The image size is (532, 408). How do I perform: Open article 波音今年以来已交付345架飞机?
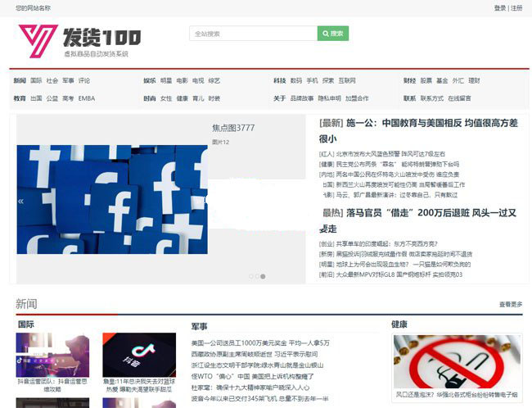[259, 398]
